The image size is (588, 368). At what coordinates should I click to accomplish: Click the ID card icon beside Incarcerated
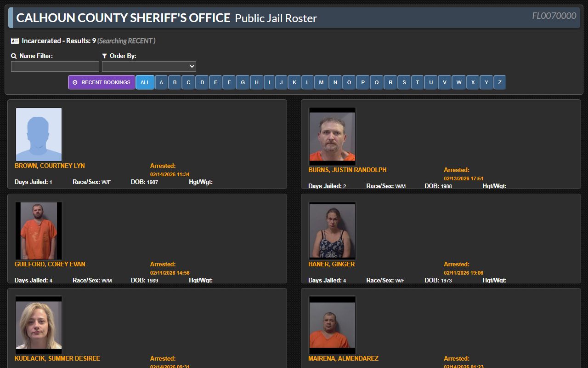tap(15, 41)
